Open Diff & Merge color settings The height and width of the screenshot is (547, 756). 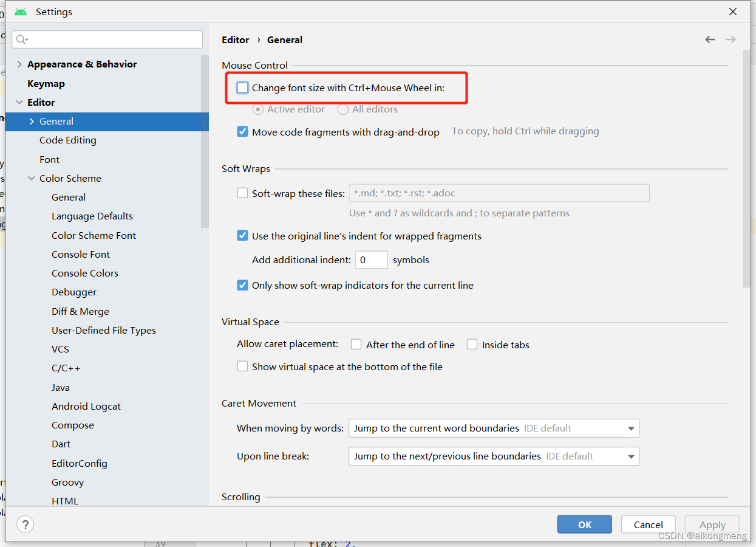tap(81, 311)
